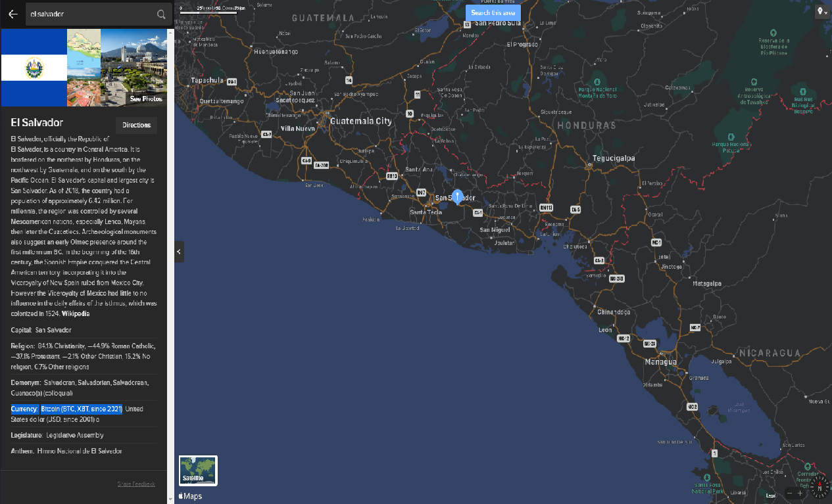Image resolution: width=832 pixels, height=504 pixels.
Task: Open the map pin settings dropdown
Action: point(821,12)
